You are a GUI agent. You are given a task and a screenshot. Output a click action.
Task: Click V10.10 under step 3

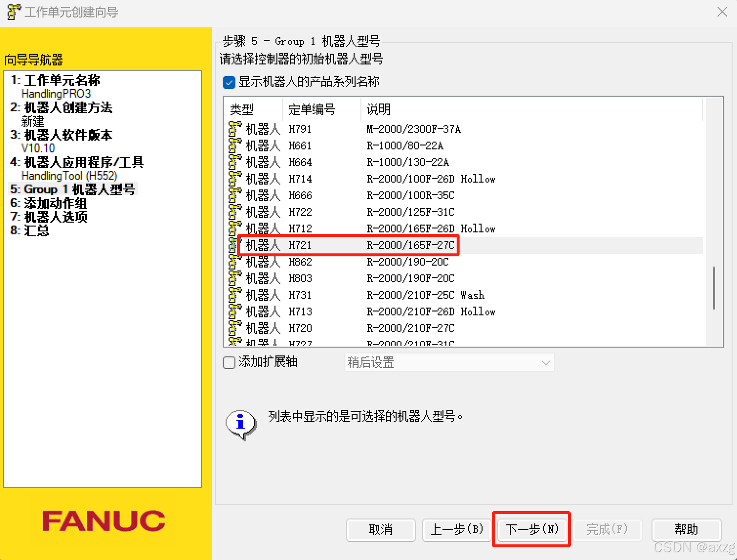[38, 148]
